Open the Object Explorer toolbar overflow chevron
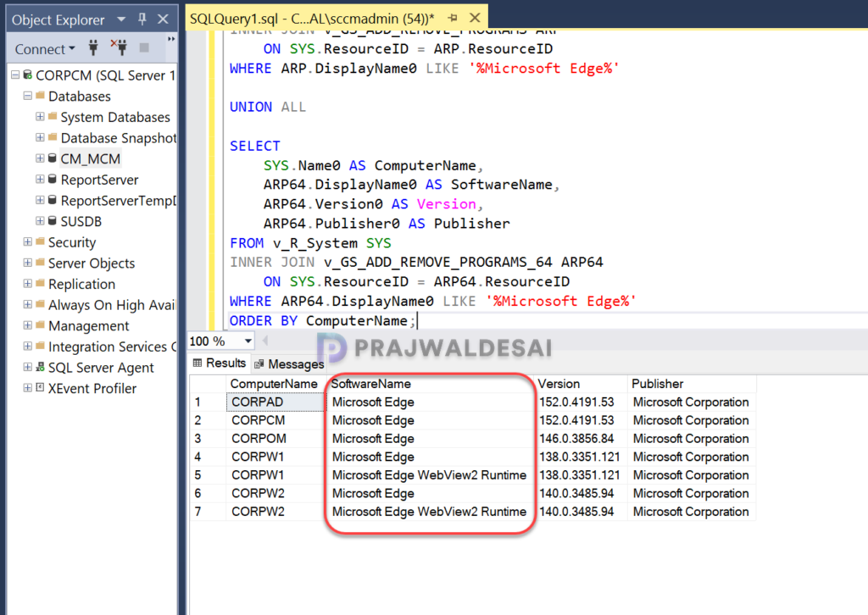868x615 pixels. point(171,39)
